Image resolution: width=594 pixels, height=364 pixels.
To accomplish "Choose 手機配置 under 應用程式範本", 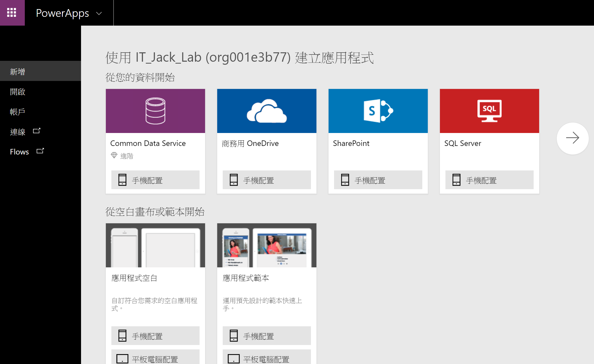I will (267, 336).
